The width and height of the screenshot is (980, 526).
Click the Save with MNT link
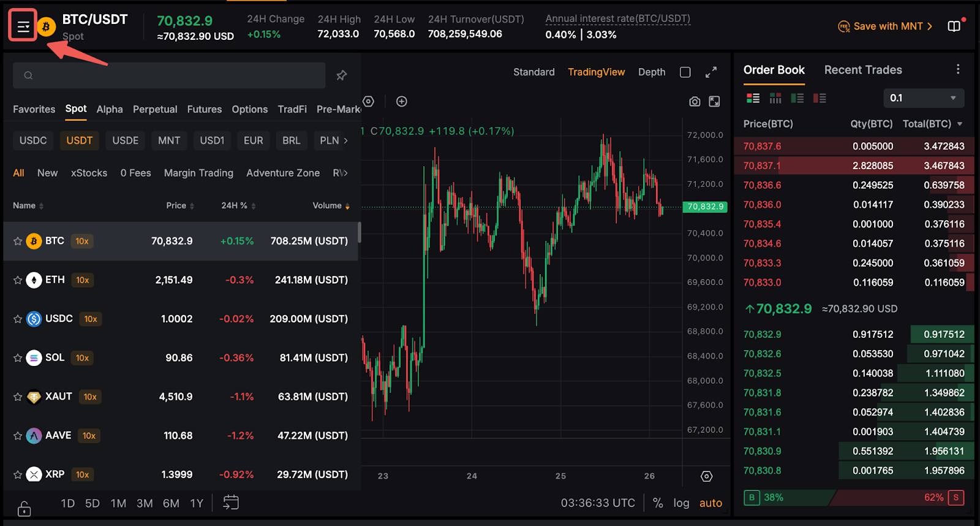886,26
